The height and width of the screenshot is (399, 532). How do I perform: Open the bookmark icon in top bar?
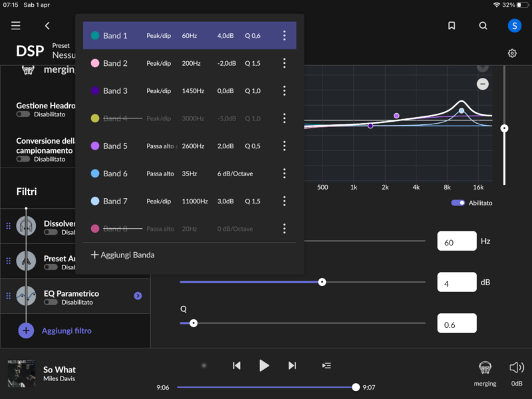pos(452,26)
